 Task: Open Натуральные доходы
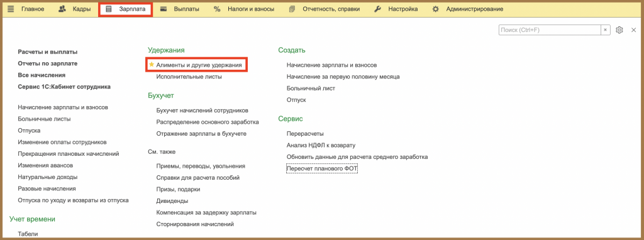[x=48, y=177]
